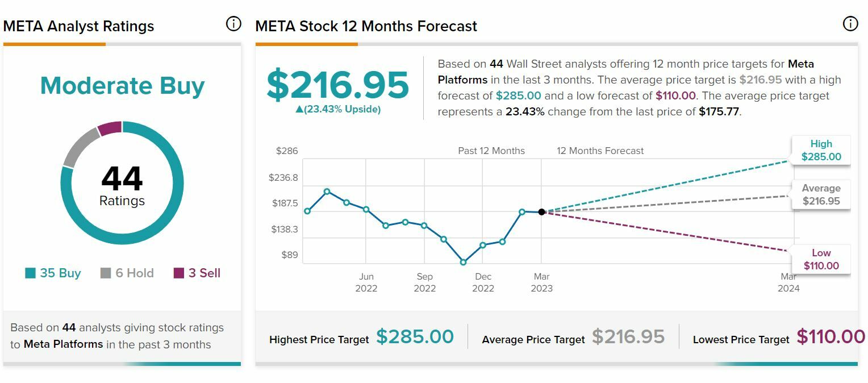Click the gray Hold legend square
Screen dimensions: 868x383
pos(106,273)
